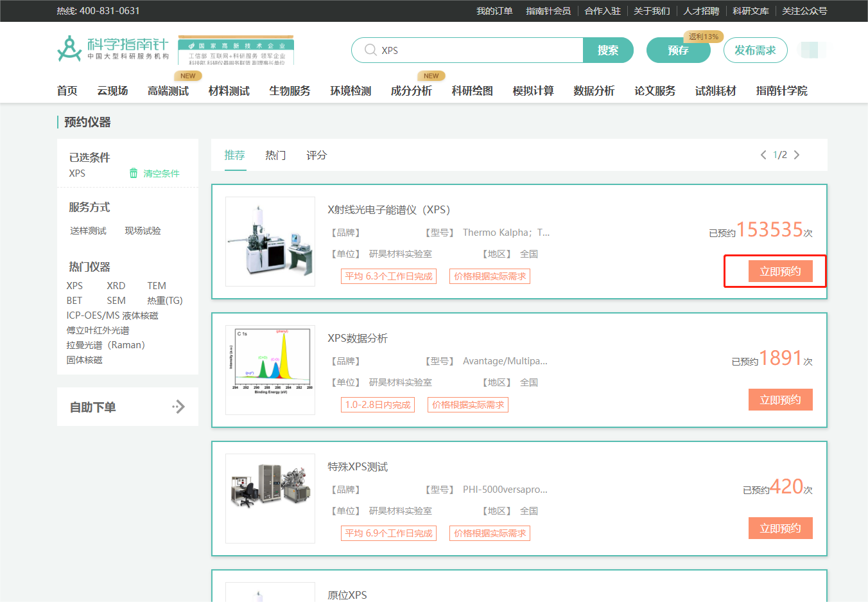868x602 pixels.
Task: Click the XPS数据分析 spectrum thumbnail
Action: 270,369
